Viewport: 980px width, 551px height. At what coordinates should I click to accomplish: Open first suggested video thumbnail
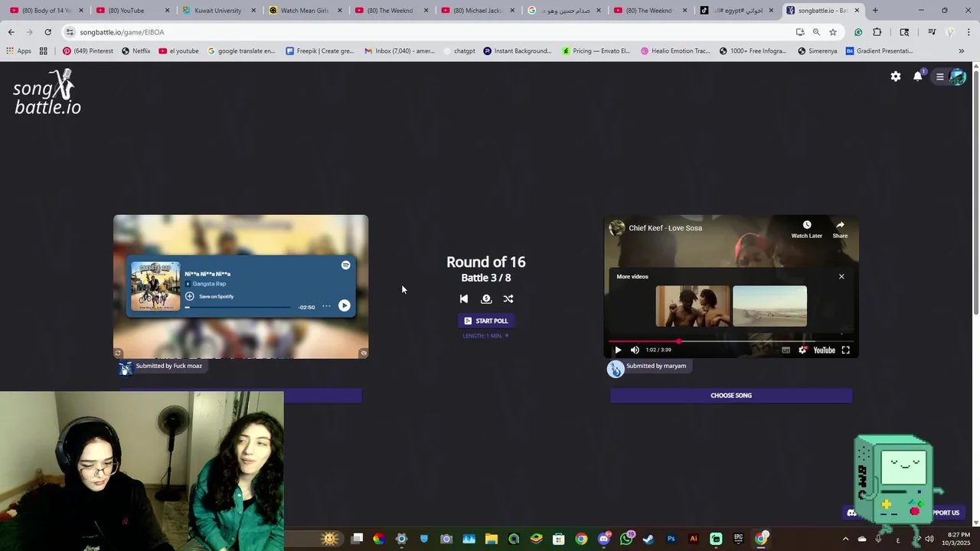693,306
